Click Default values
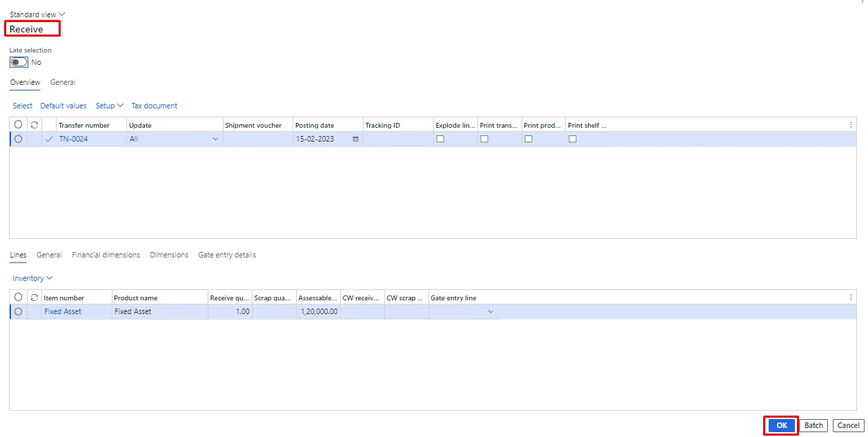The width and height of the screenshot is (868, 437). click(x=63, y=106)
